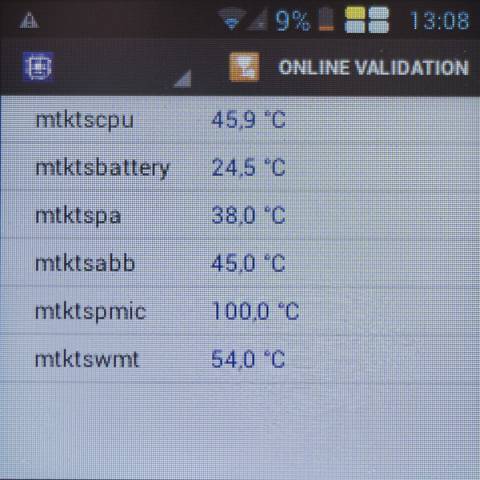Viewport: 480px width, 480px height.
Task: Tap the 45,9 °C temperature value
Action: [x=249, y=120]
